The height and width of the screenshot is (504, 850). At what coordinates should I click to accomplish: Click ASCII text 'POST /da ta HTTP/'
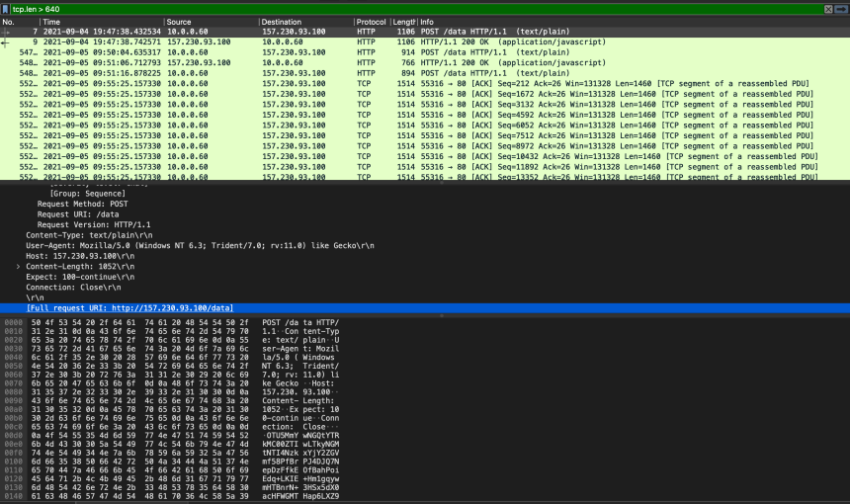click(300, 322)
